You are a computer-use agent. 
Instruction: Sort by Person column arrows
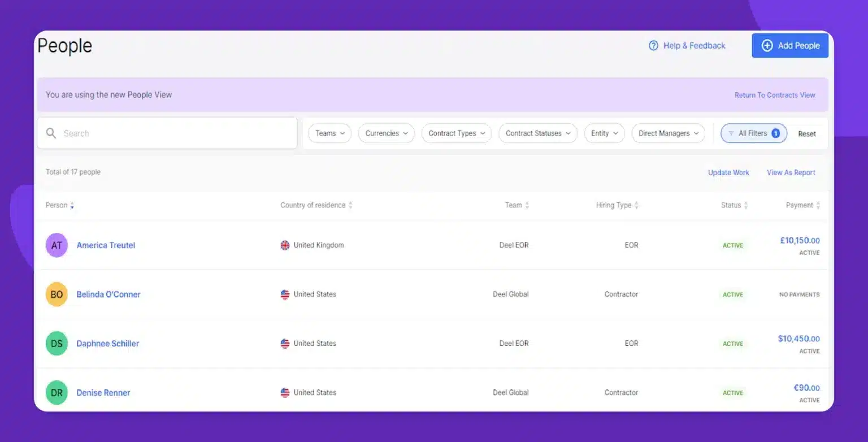(72, 206)
